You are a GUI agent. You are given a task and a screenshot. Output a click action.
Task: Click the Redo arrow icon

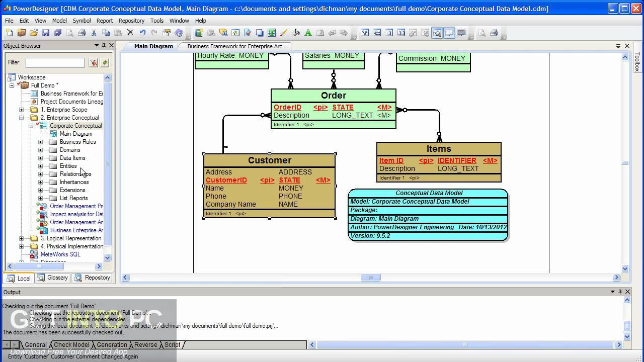[x=154, y=33]
